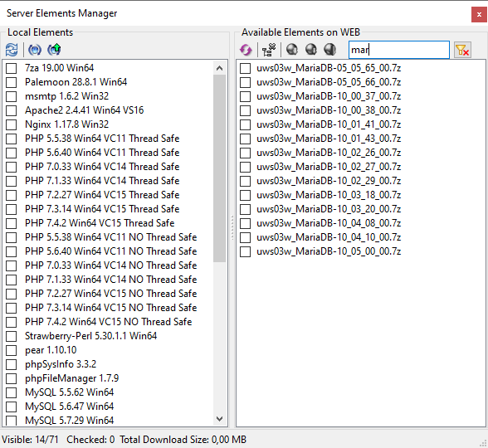Screen dimensions: 488x448
Task: Click the tree structure icon in web toolbar
Action: pos(269,50)
